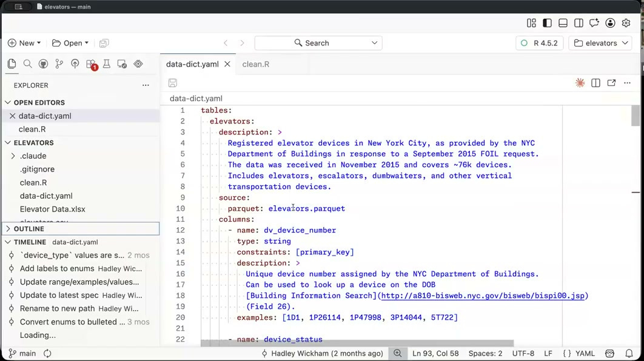Change indentation via Spaces: 2
The height and width of the screenshot is (361, 644).
pyautogui.click(x=485, y=353)
